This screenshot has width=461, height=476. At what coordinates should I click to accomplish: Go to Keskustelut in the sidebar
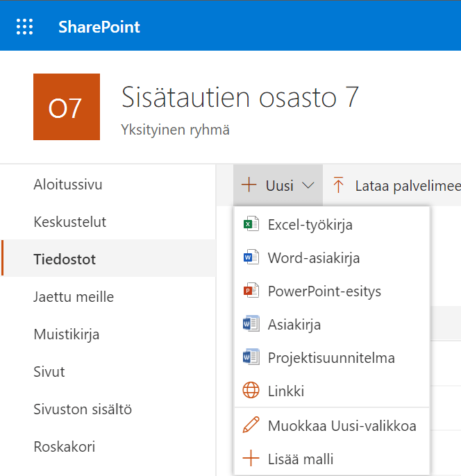tap(70, 222)
